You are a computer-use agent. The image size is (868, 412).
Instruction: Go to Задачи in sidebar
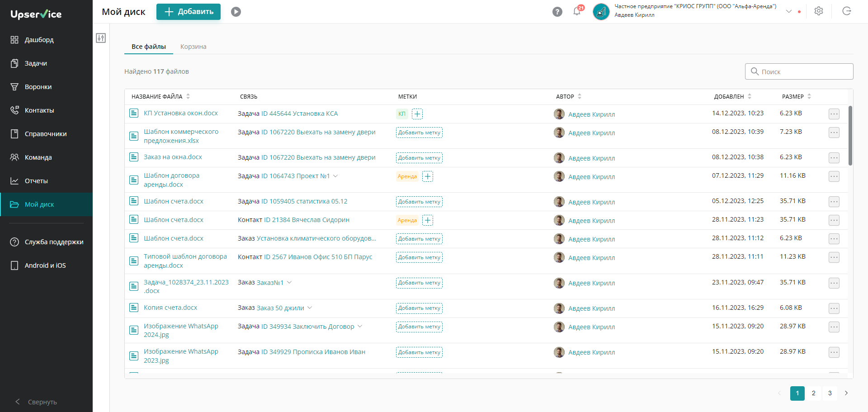pos(46,63)
